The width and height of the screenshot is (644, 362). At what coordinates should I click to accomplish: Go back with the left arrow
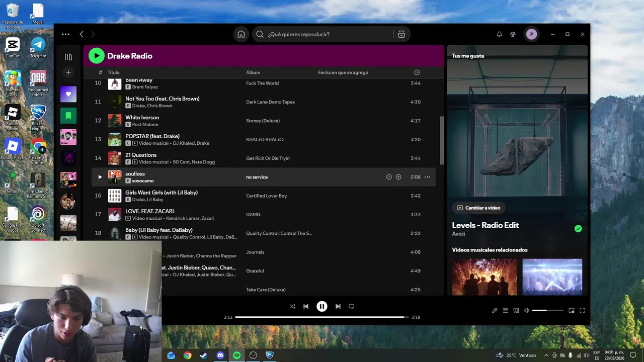82,34
